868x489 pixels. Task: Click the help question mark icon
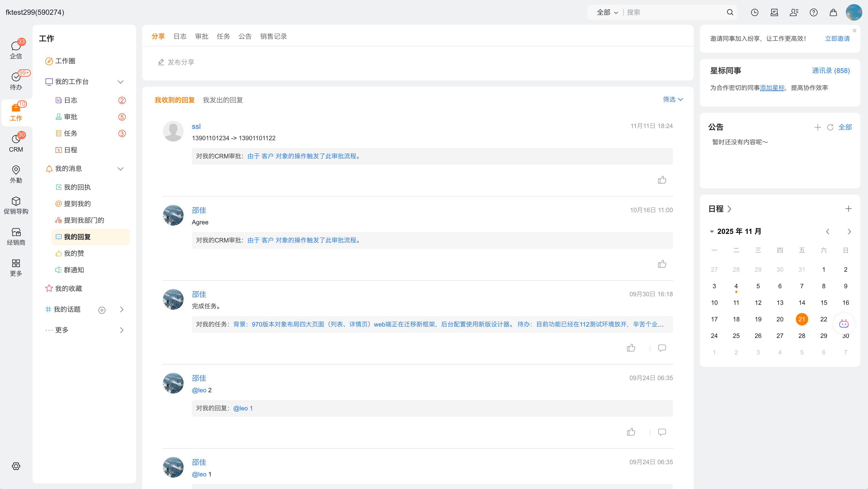(x=813, y=12)
